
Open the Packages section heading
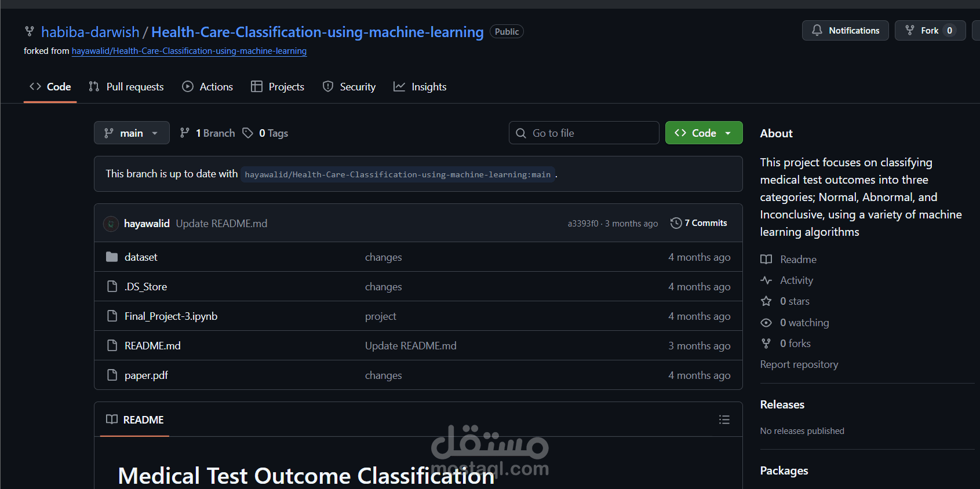[x=784, y=470]
